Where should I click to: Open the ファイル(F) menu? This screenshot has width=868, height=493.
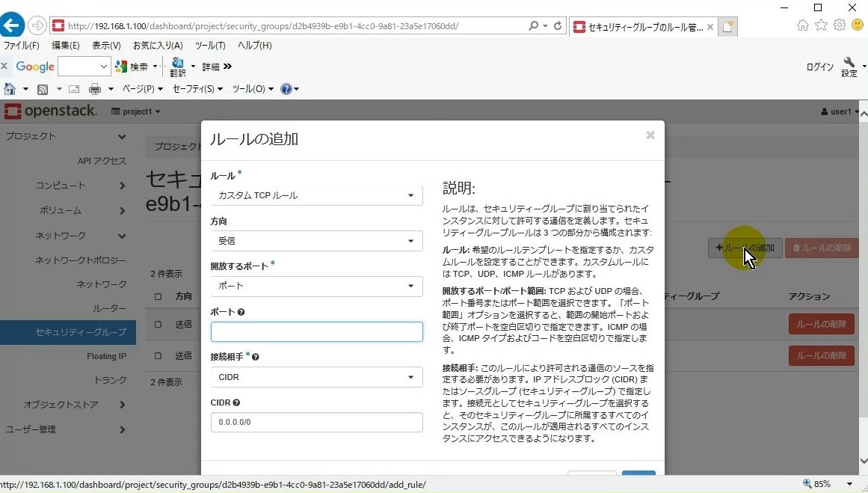tap(22, 46)
